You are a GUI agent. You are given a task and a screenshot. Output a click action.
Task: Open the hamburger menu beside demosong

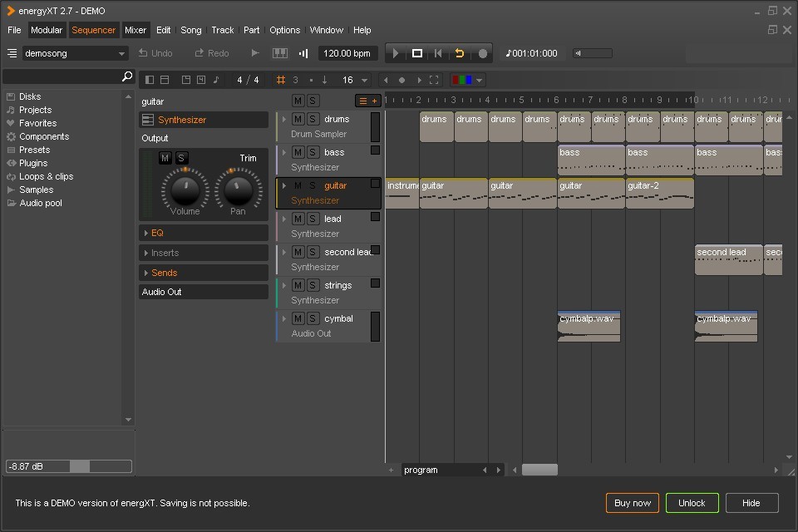click(x=12, y=53)
